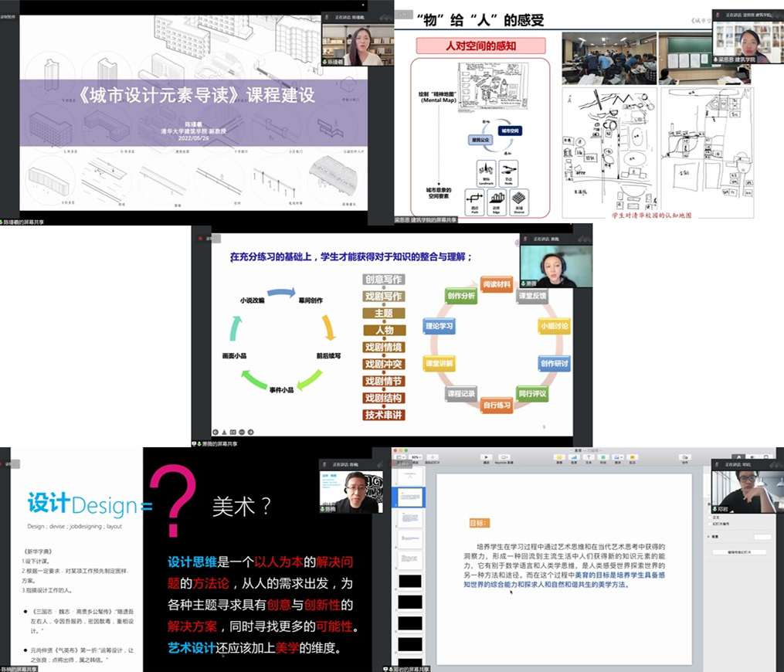
Task: Add a comment using Keynote's Comment icon
Action: [x=633, y=456]
